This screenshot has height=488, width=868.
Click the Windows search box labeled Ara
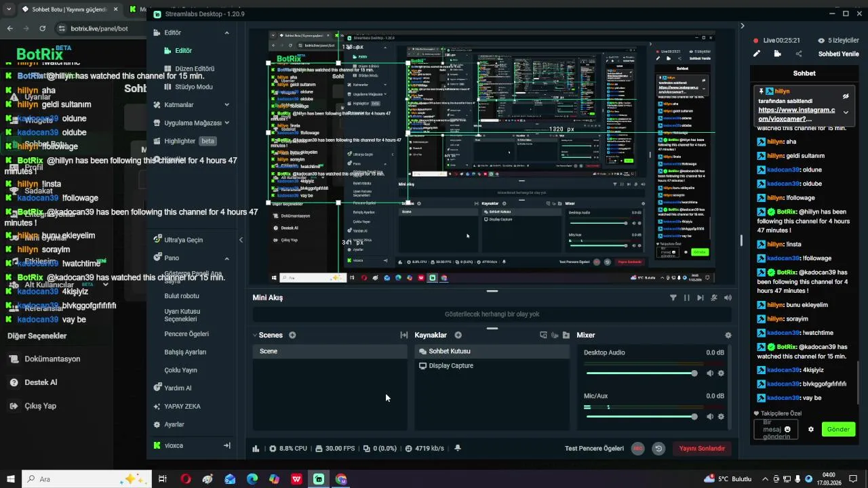pyautogui.click(x=87, y=479)
